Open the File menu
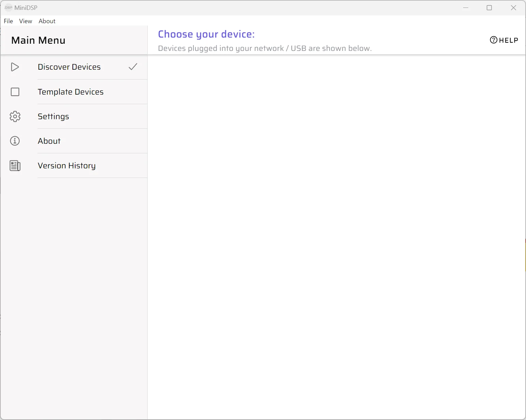526x420 pixels. (8, 21)
